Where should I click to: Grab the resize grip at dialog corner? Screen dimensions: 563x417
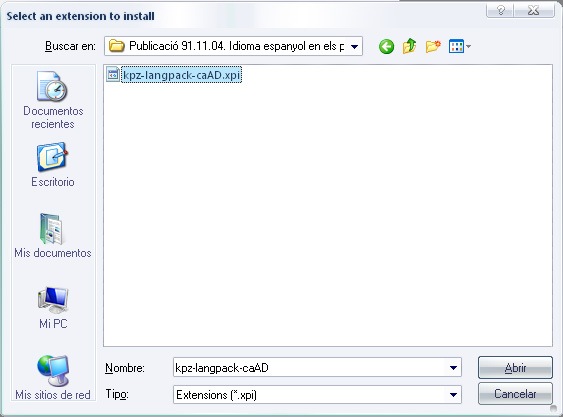tap(554, 409)
